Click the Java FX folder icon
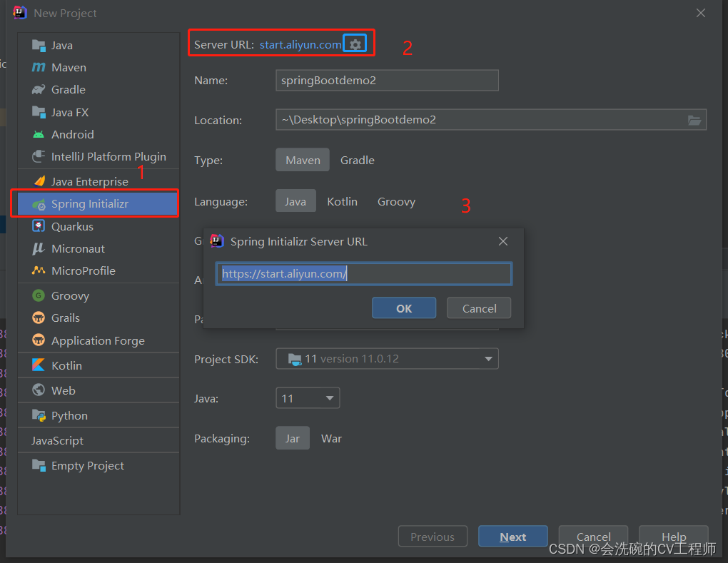The image size is (728, 563). coord(39,112)
